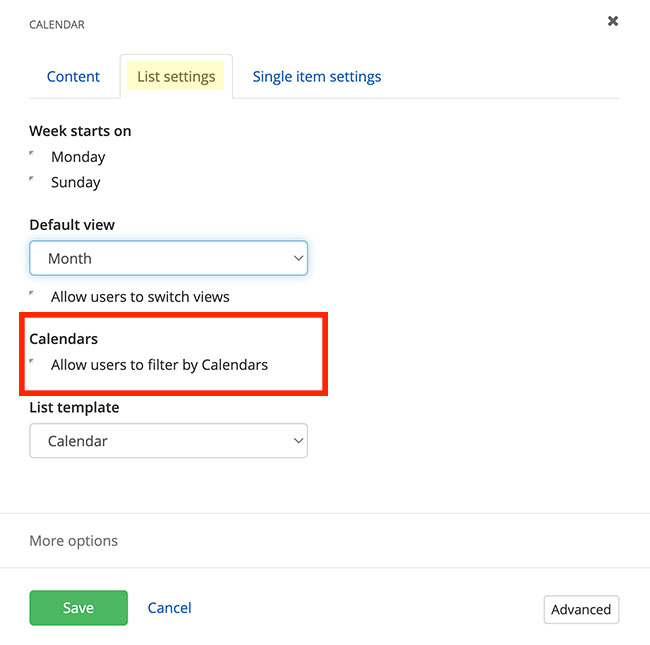Click the List template field label

tap(74, 407)
